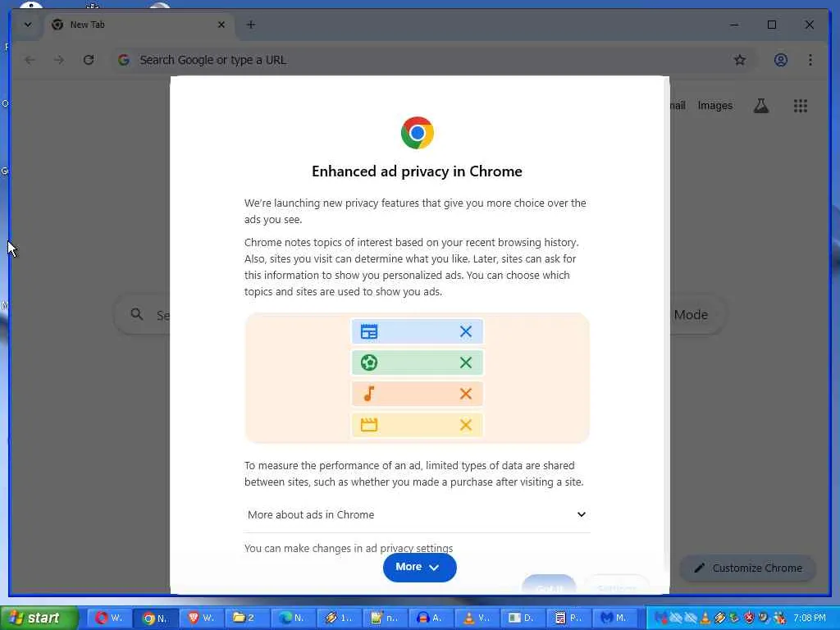Remove the music topic with orange X

(466, 394)
